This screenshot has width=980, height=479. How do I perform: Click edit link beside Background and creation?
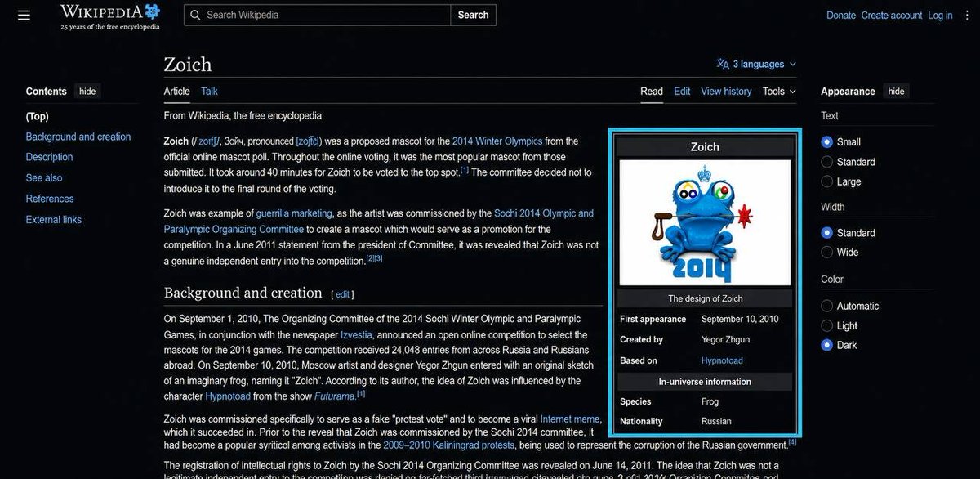[x=342, y=294]
